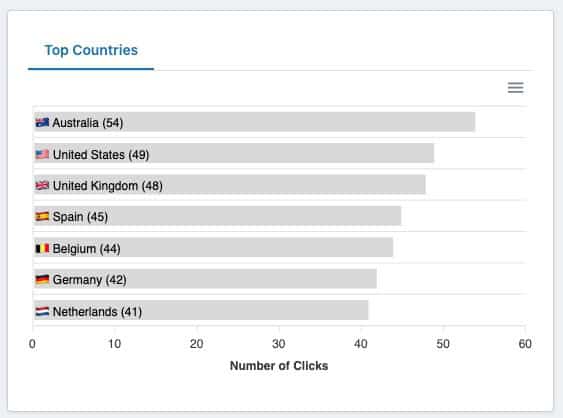Select the United Kingdom (48) bar
Image resolution: width=563 pixels, height=418 pixels.
(229, 185)
